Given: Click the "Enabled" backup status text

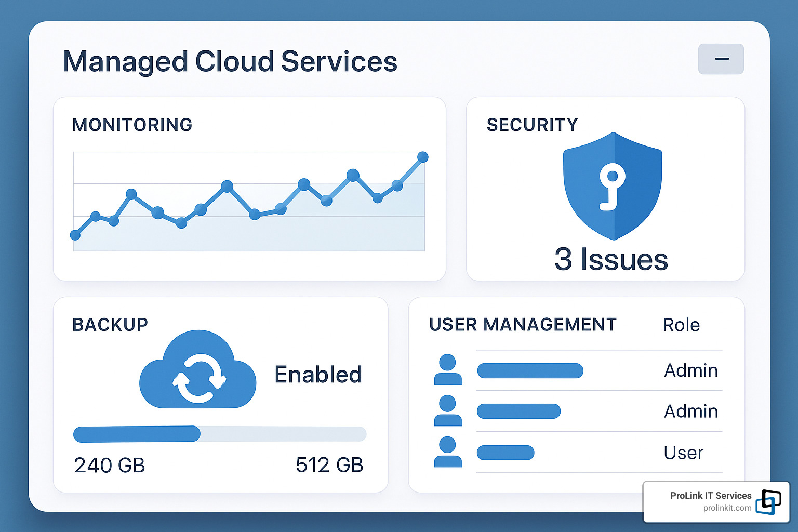Looking at the screenshot, I should (318, 375).
